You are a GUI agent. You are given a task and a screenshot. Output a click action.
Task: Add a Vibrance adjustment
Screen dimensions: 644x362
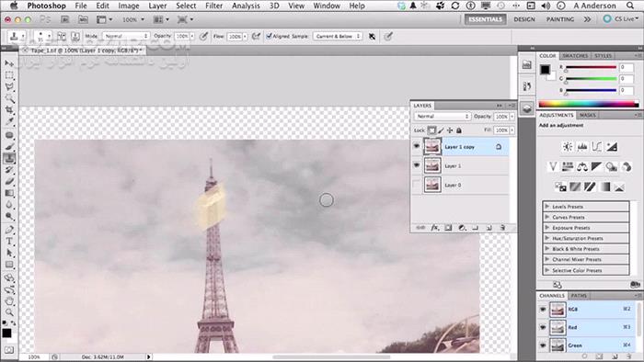click(x=553, y=166)
